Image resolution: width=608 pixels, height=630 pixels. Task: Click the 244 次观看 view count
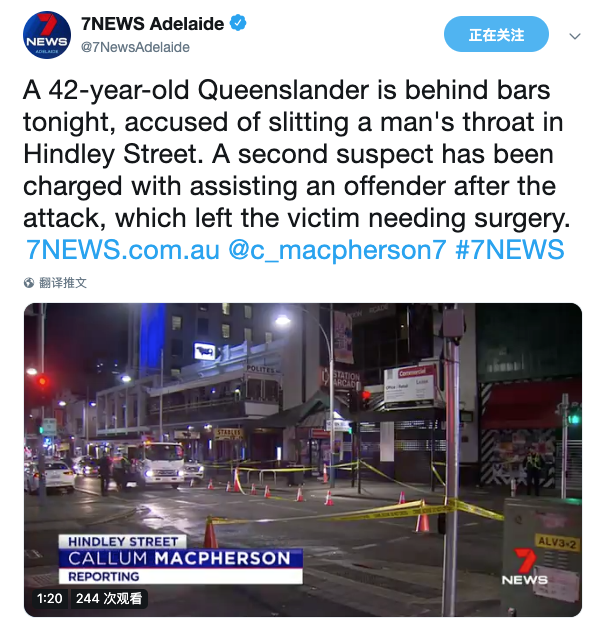click(x=109, y=599)
